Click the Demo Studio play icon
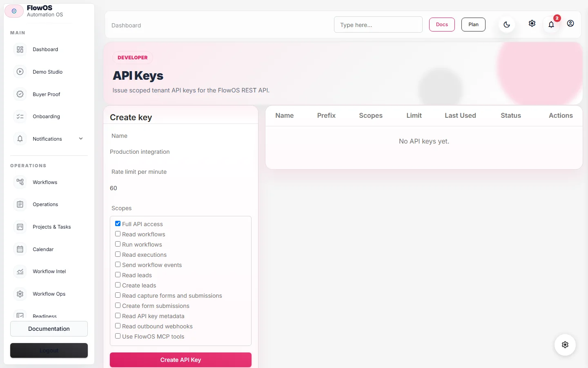588x368 pixels. coord(20,72)
